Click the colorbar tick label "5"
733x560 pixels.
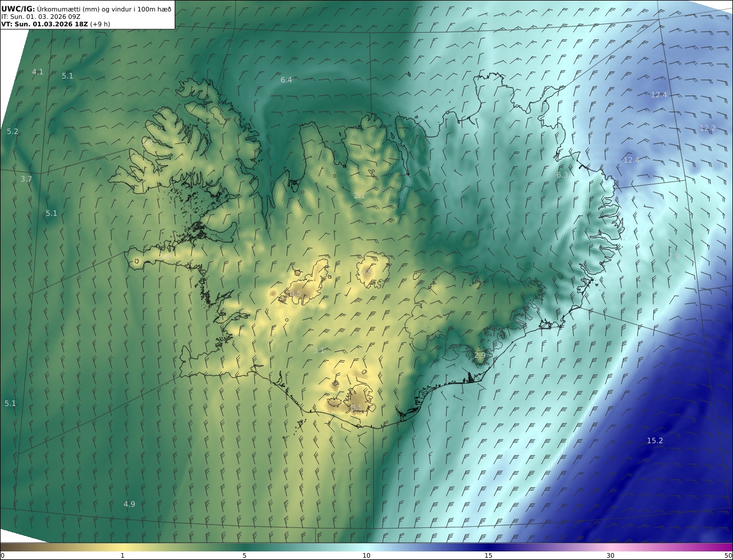point(245,555)
